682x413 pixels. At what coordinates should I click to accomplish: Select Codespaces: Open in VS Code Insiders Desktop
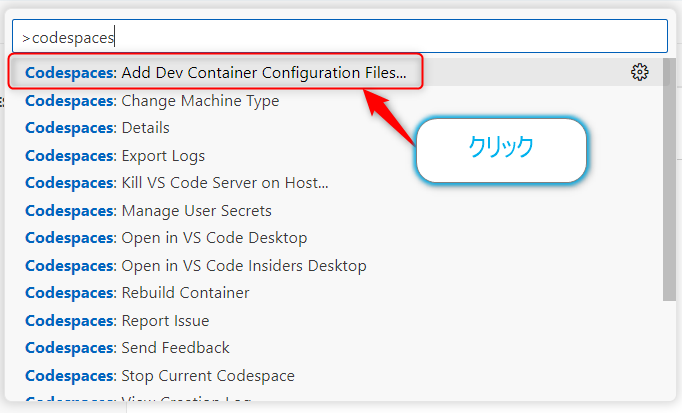pyautogui.click(x=336, y=266)
